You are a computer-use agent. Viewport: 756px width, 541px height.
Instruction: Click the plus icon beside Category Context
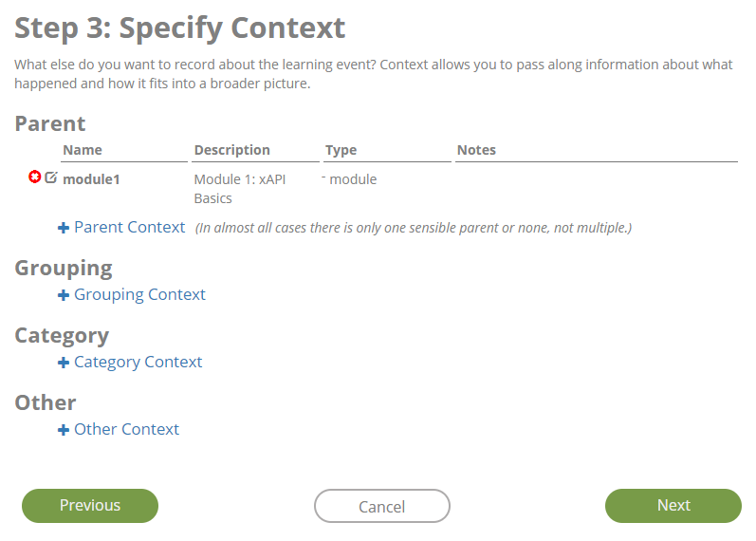point(64,363)
